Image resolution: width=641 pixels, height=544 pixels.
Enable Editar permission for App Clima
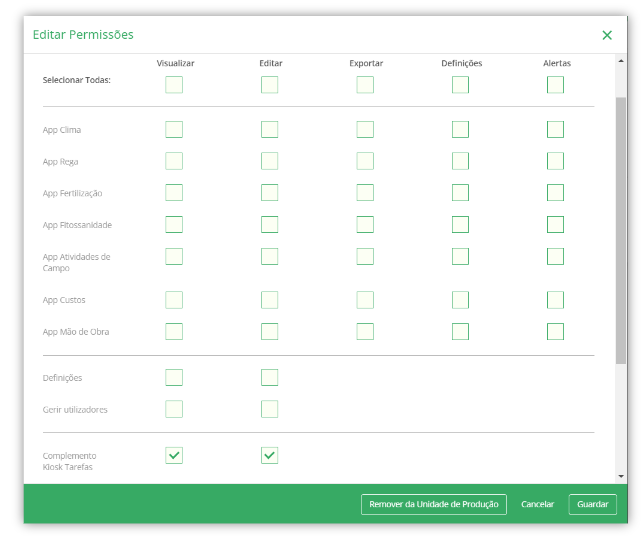click(x=269, y=130)
